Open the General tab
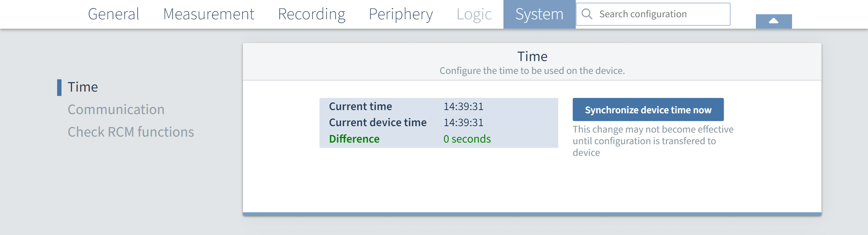The height and width of the screenshot is (235, 868). (114, 14)
